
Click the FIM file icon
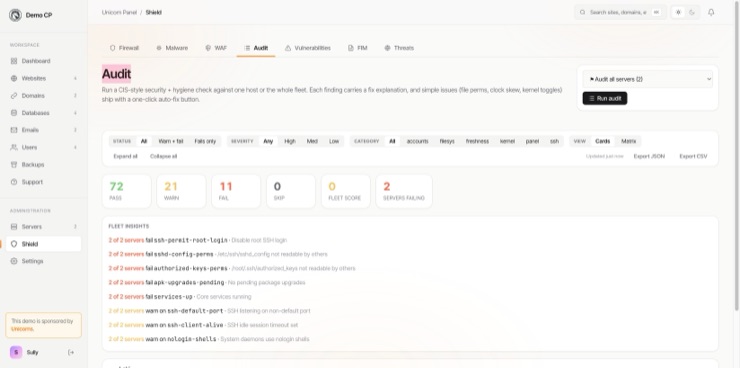pos(351,48)
